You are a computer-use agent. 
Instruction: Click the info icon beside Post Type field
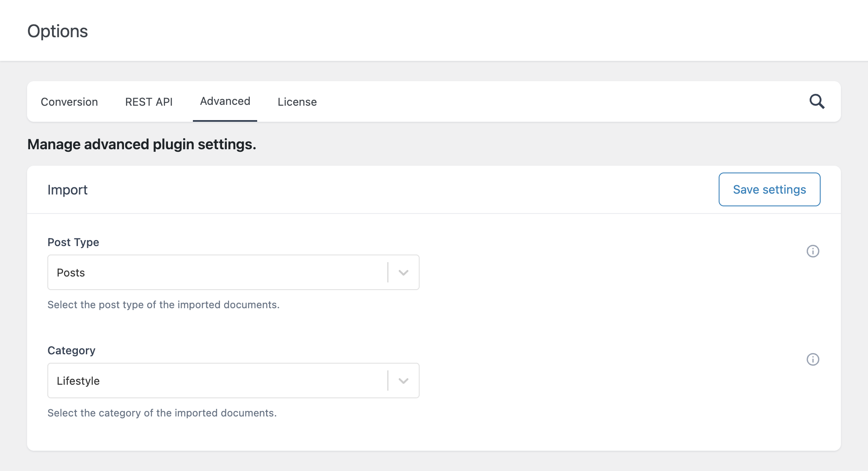(813, 251)
